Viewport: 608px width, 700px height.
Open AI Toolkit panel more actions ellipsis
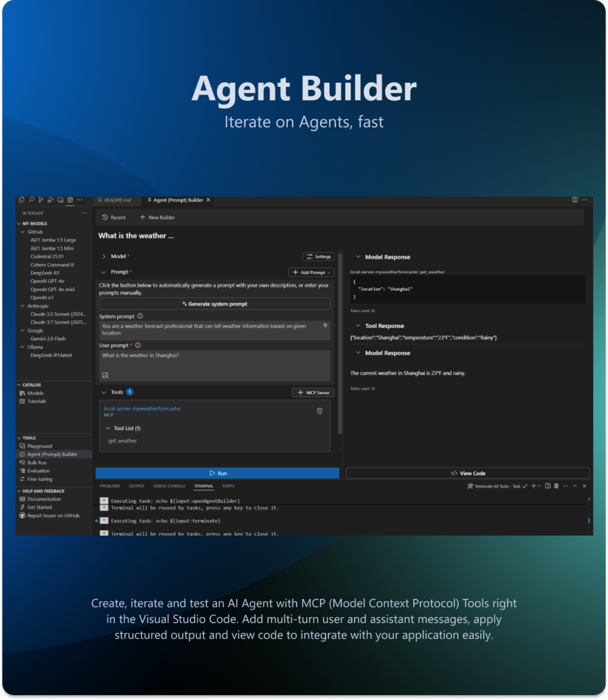point(84,213)
